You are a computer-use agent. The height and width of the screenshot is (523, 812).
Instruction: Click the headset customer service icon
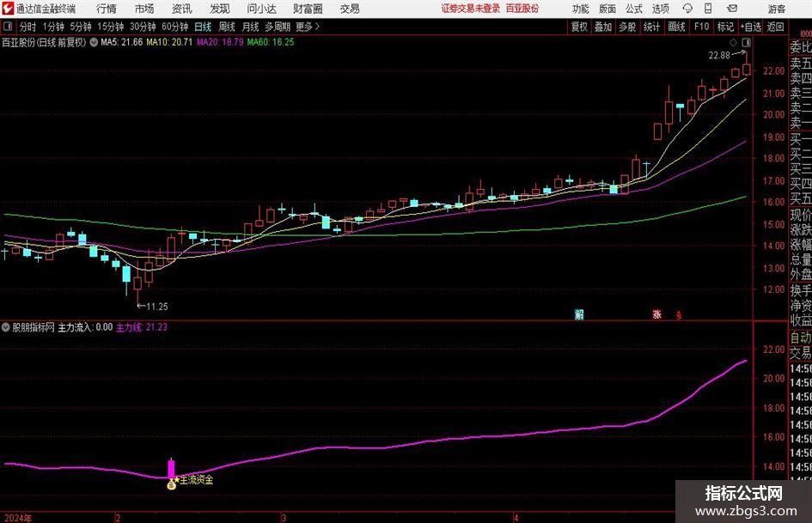pyautogui.click(x=687, y=9)
